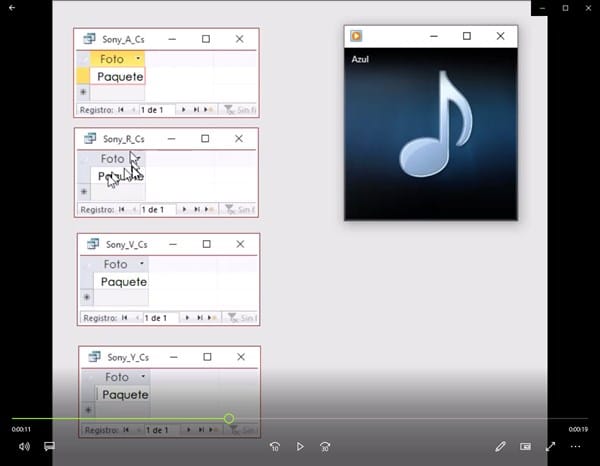Click the Sony_R_Cs window icon
The image size is (600, 466).
click(90, 138)
